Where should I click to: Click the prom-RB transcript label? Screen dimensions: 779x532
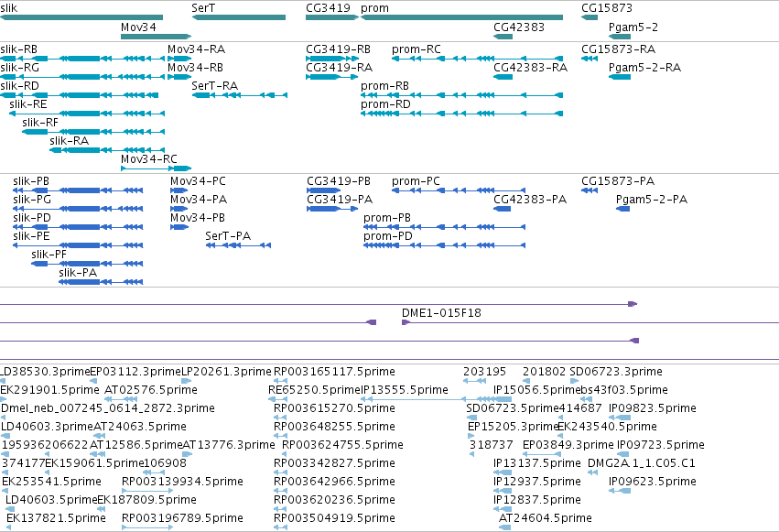(385, 86)
